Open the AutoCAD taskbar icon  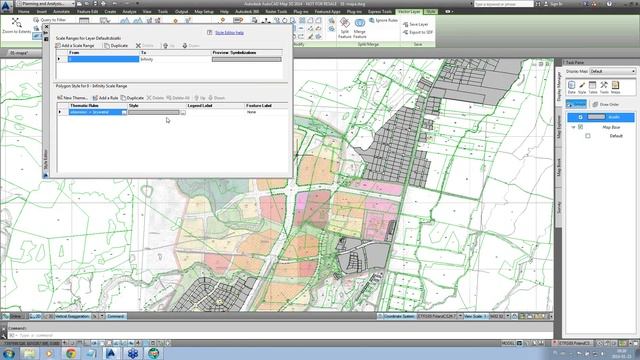pyautogui.click(x=111, y=353)
